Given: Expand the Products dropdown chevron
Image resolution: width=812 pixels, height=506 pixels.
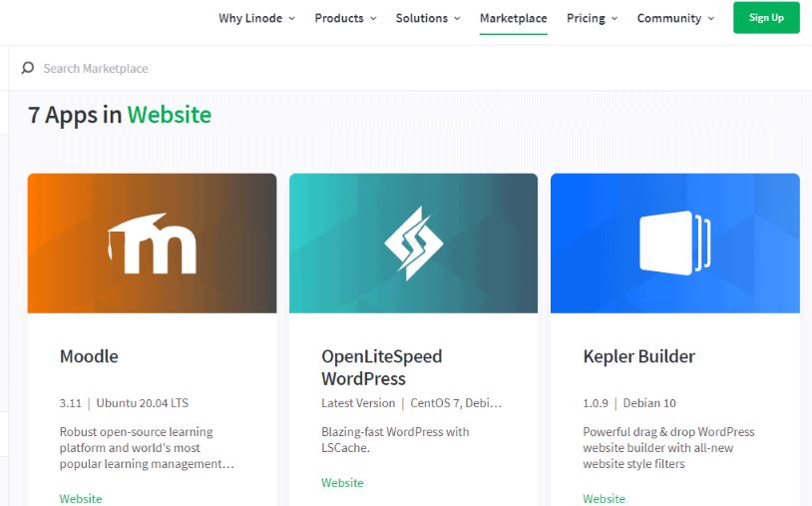Looking at the screenshot, I should point(373,18).
